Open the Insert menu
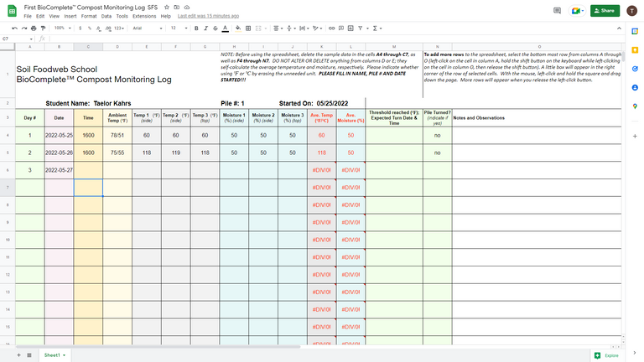 70,16
